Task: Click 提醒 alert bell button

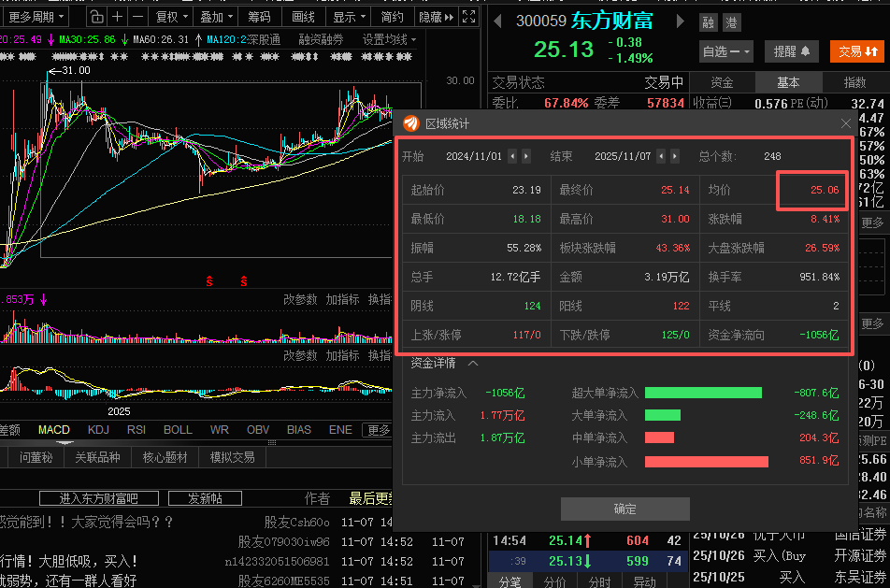Action: (x=792, y=51)
